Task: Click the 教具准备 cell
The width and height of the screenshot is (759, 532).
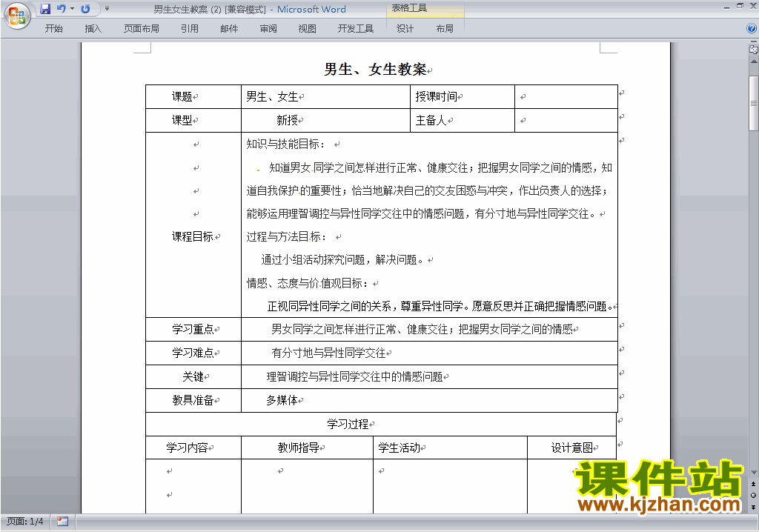Action: point(193,400)
